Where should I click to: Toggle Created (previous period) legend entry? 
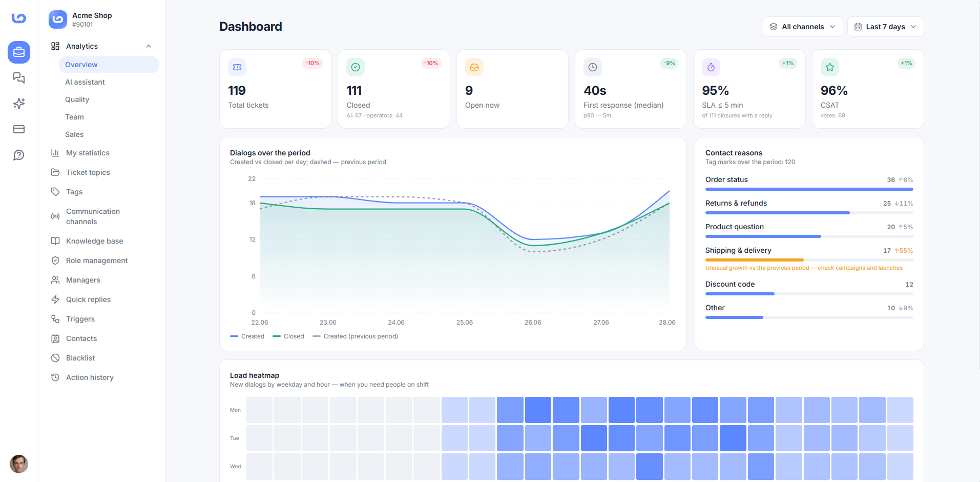point(355,336)
